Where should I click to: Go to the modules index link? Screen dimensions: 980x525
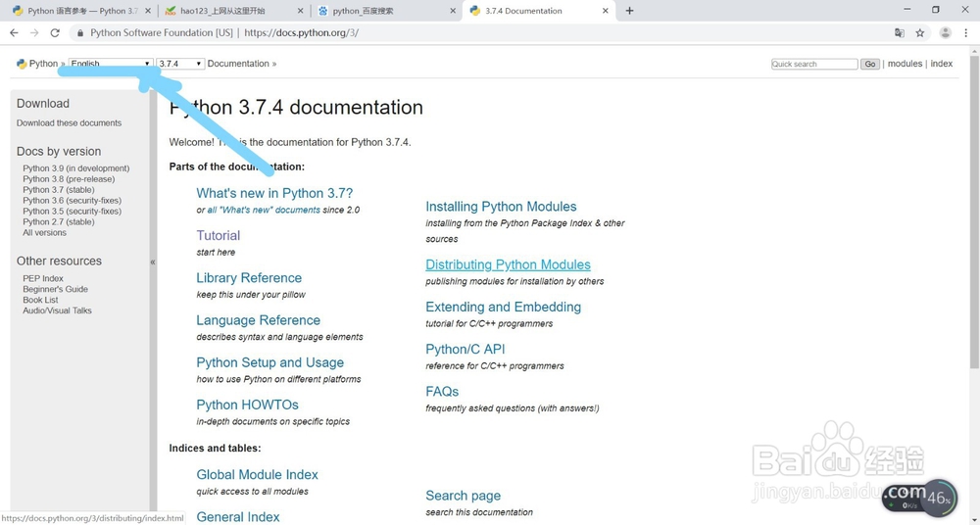tap(905, 64)
